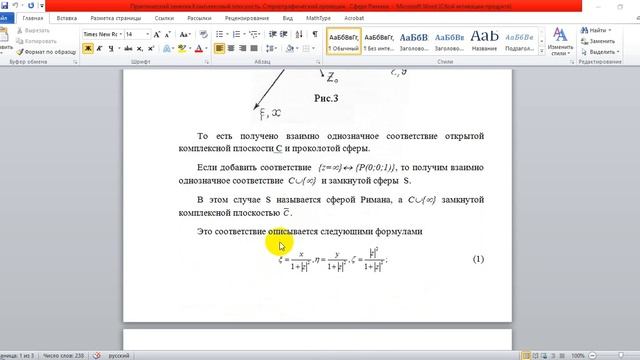Open MathType ribbon tab
640x360 pixels.
point(318,18)
